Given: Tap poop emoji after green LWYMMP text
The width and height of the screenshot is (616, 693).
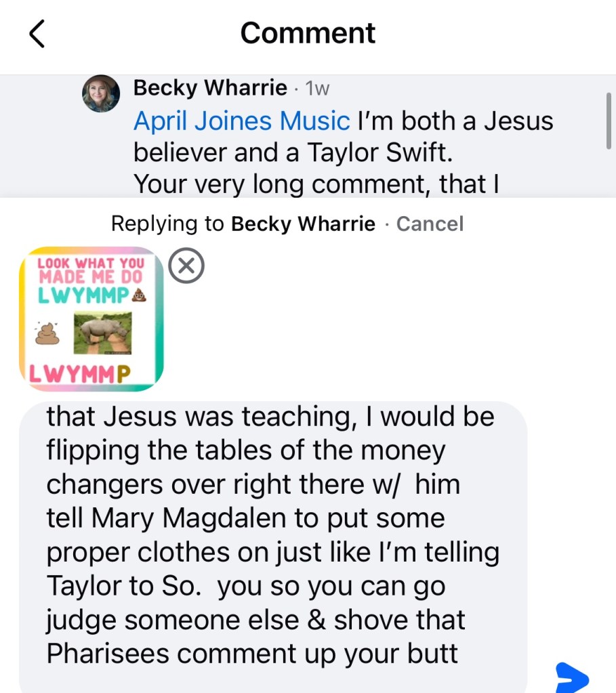Looking at the screenshot, I should 139,295.
